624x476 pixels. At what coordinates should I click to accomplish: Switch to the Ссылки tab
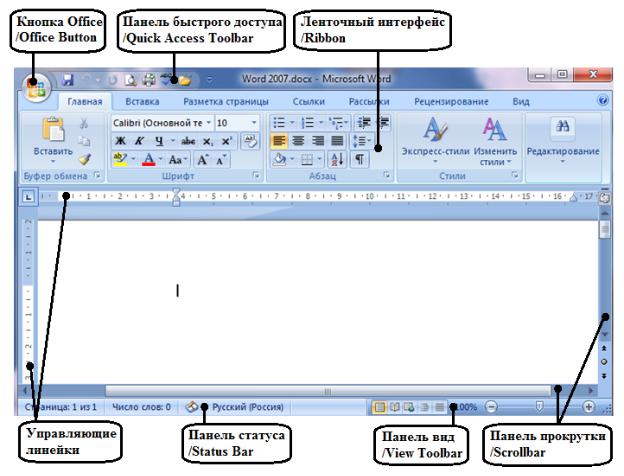click(x=309, y=101)
